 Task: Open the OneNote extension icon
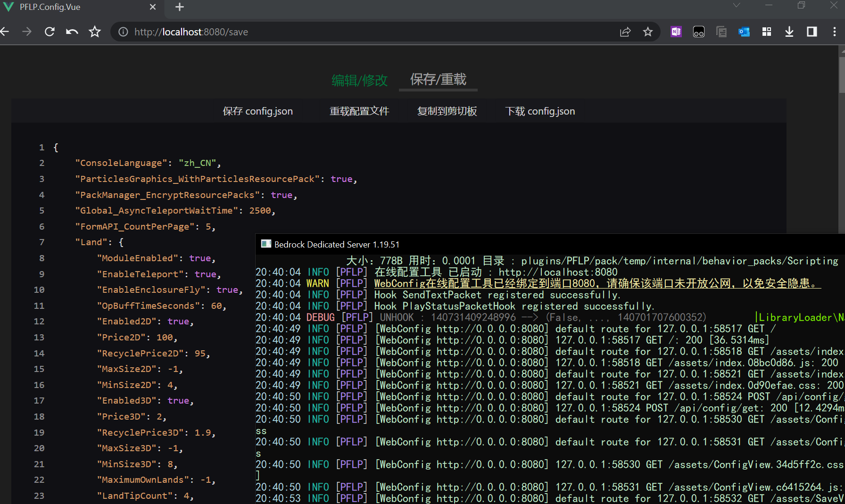[x=676, y=32]
